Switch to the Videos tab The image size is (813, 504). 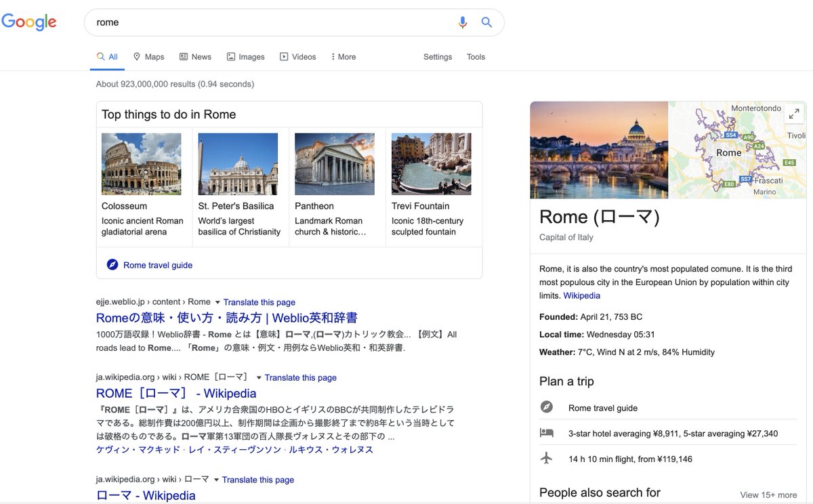click(x=298, y=57)
